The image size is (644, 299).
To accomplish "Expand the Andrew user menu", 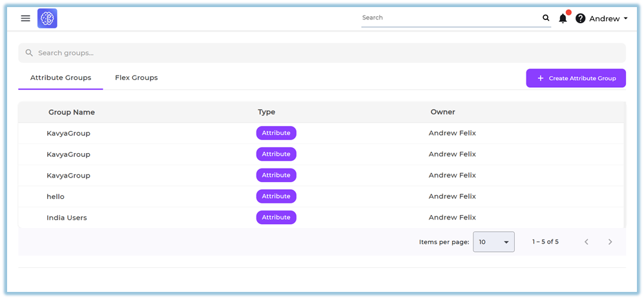I will [x=608, y=19].
